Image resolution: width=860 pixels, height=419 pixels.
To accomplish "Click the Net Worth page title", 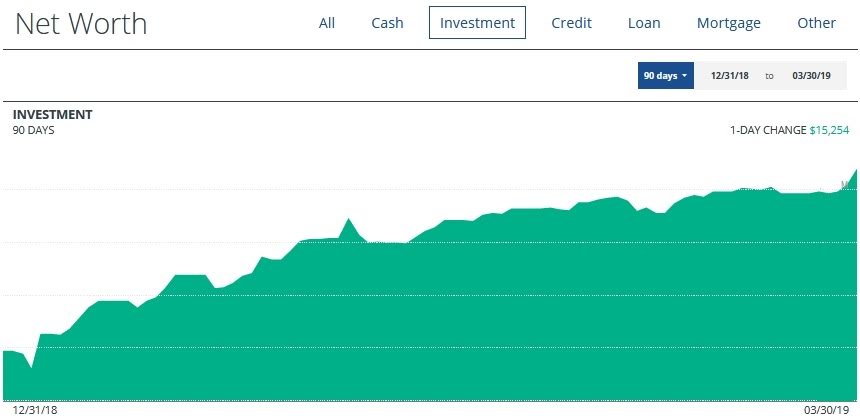I will [81, 24].
